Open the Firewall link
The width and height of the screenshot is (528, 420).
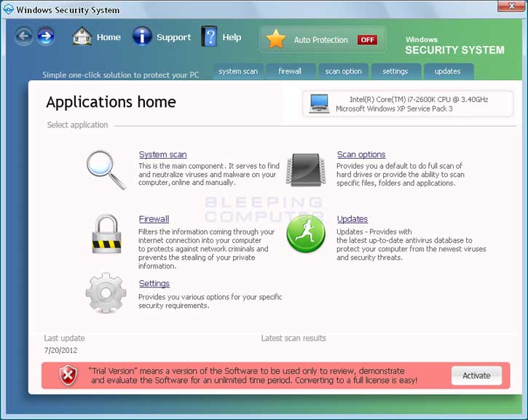pos(154,219)
